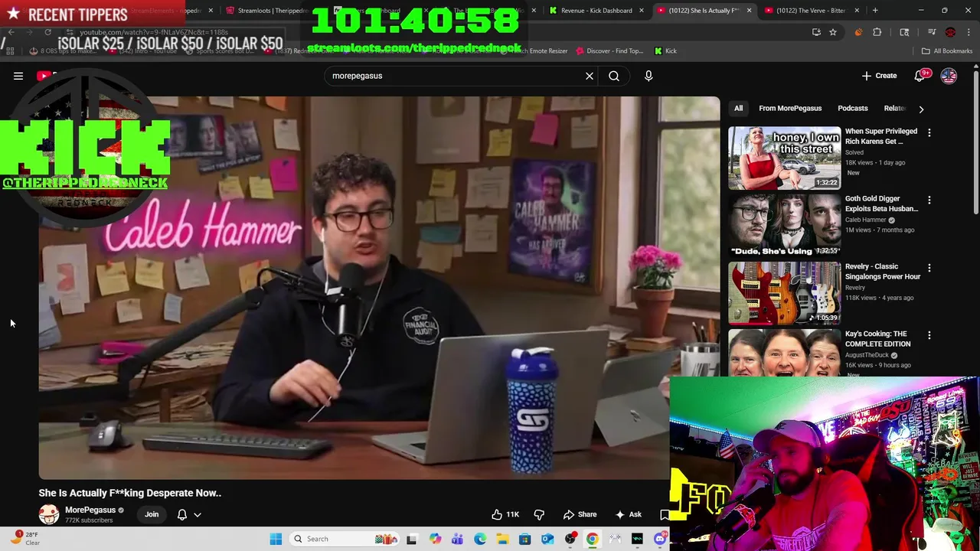Open the MorePegasus channel avatar
The height and width of the screenshot is (551, 980).
[49, 514]
